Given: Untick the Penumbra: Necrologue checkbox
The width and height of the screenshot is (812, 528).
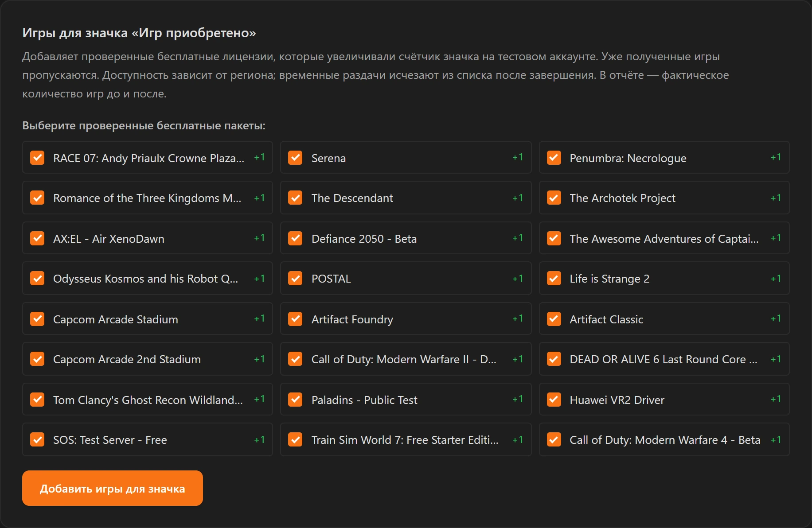Looking at the screenshot, I should [554, 158].
